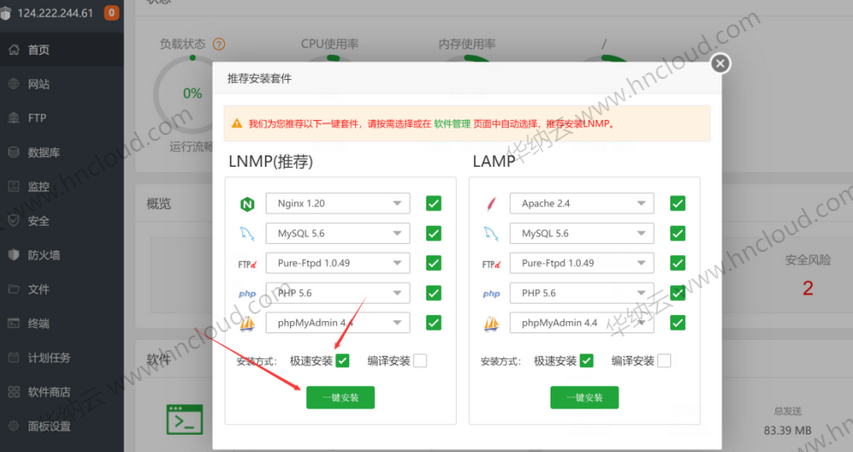Click the green Nginx logo icon in LNMP
853x452 pixels.
pyautogui.click(x=247, y=204)
